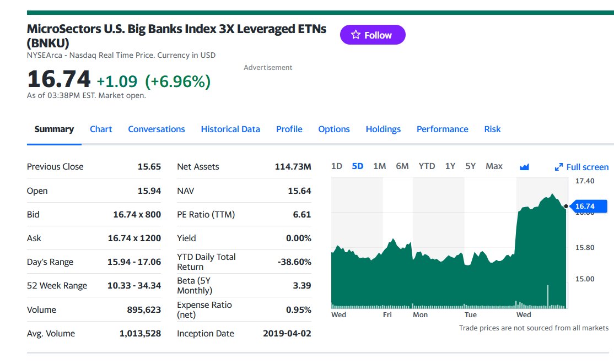Click the Avg. Volume value 1,013,528
Screen dimensions: 614x364
click(x=140, y=334)
